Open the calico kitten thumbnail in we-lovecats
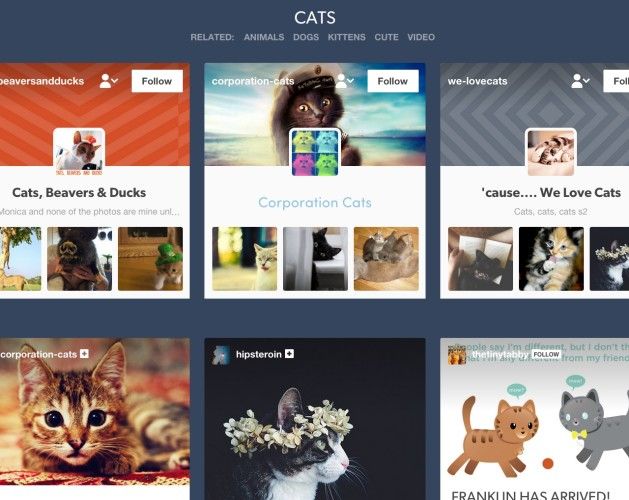The width and height of the screenshot is (629, 500). [551, 259]
